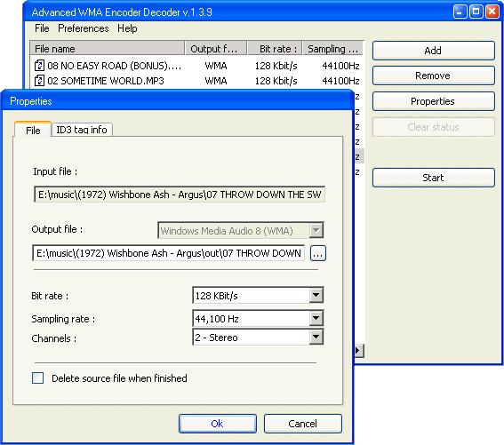Select the File tab in Properties
The image size is (504, 445).
point(33,130)
